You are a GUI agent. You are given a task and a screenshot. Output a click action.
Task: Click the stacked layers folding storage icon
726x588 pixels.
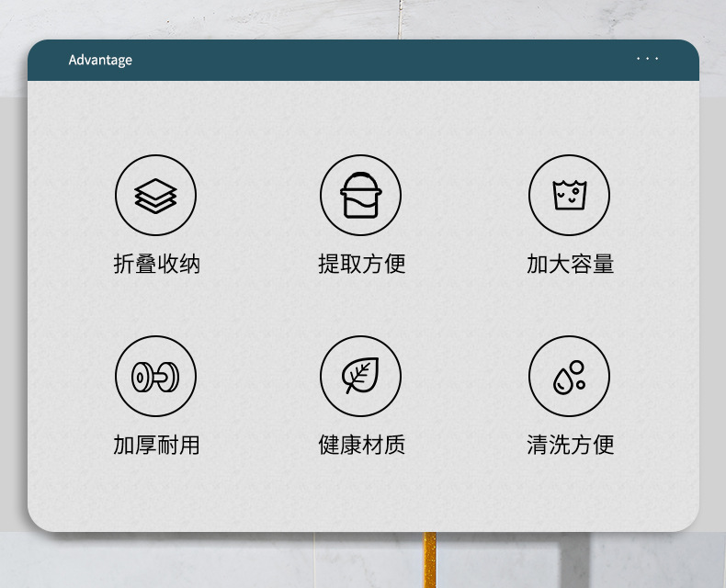pos(155,195)
